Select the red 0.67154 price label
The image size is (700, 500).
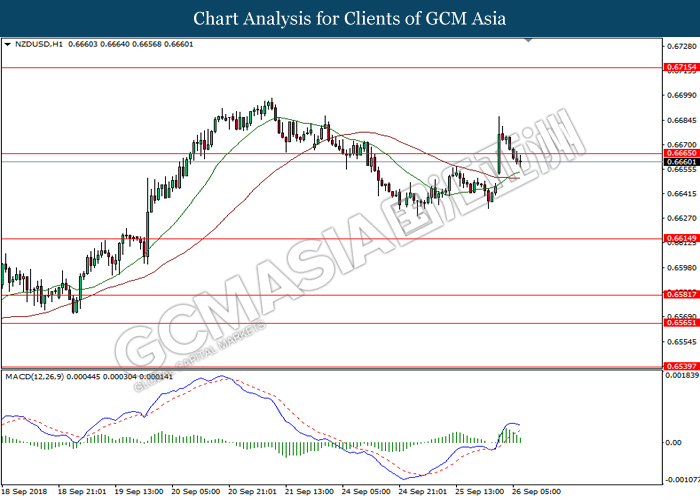click(x=678, y=68)
